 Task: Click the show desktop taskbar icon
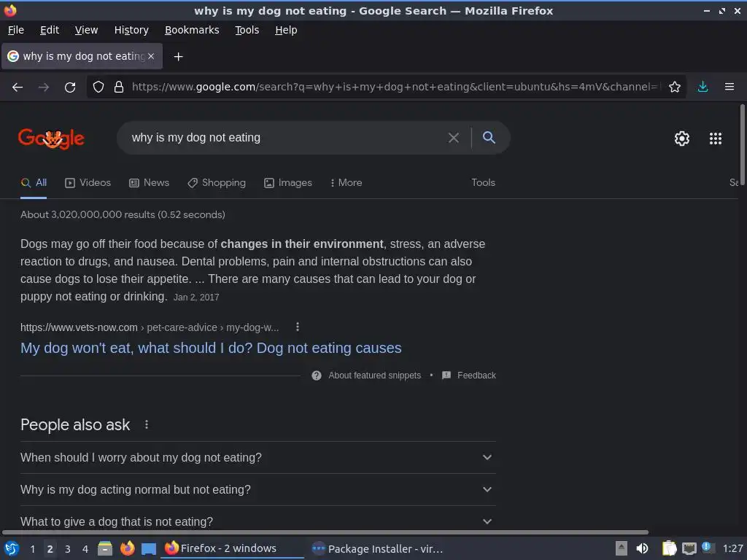tap(149, 549)
